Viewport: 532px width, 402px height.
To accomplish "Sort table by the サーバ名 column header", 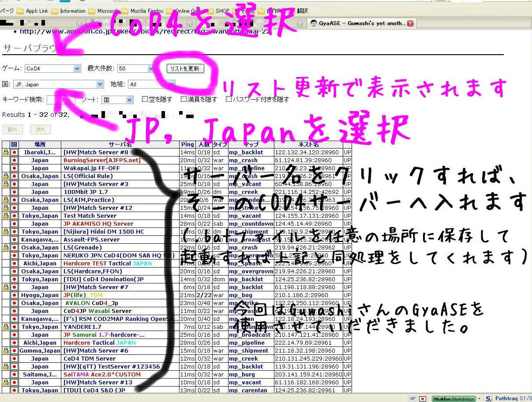I will (120, 145).
